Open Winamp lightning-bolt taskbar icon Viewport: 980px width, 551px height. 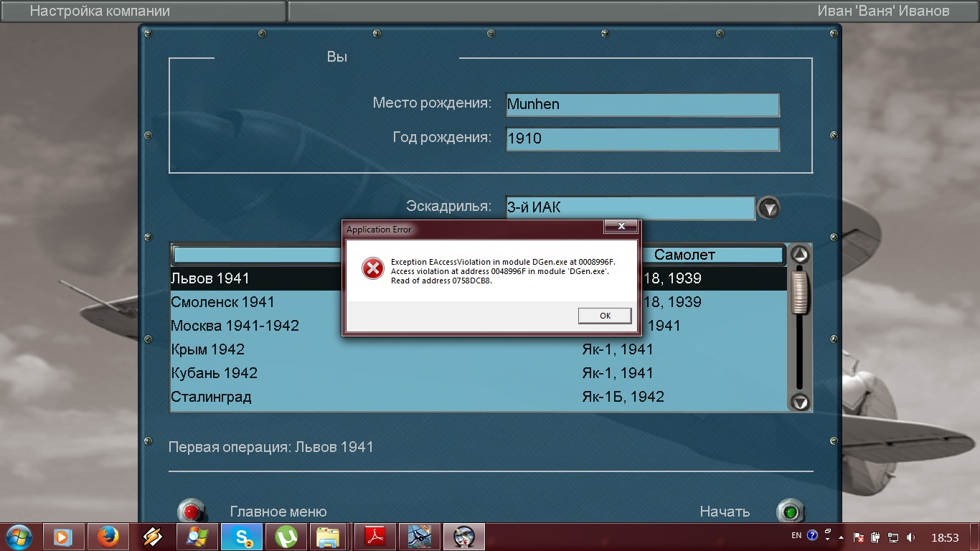(152, 536)
